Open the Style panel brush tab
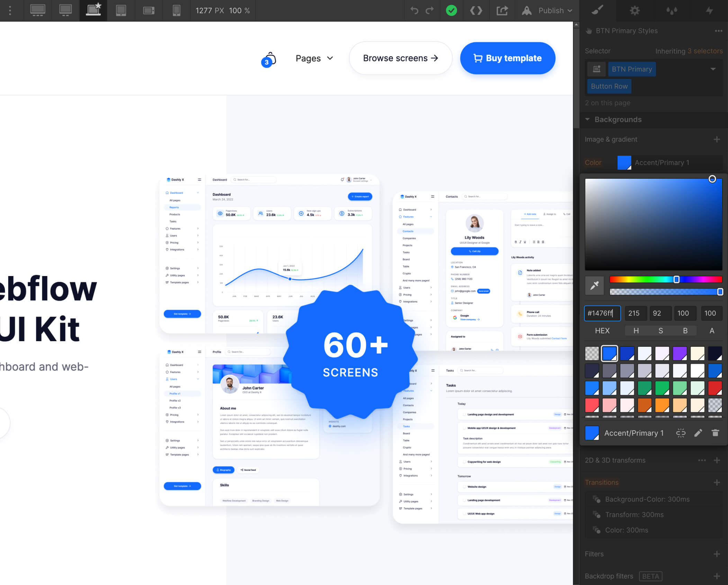This screenshot has height=585, width=728. pos(597,10)
